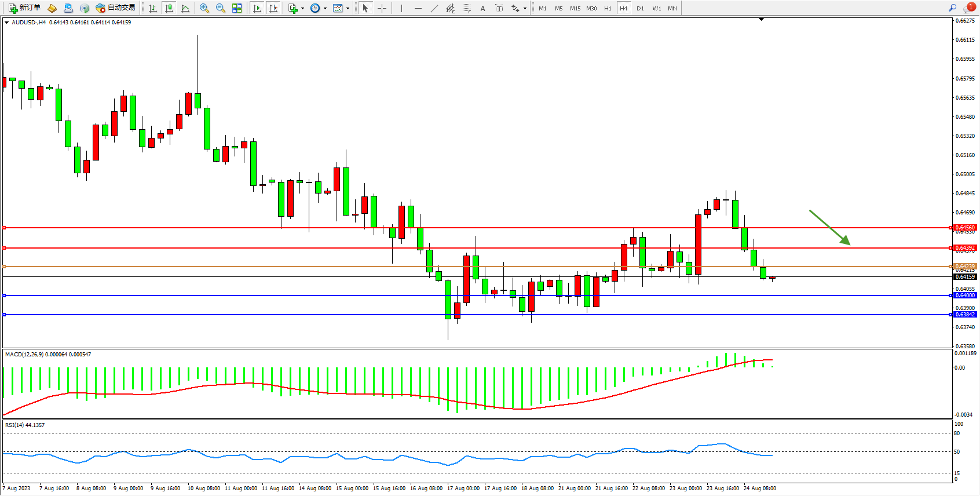Click the 新订单 new order button
This screenshot has width=980, height=496.
click(x=24, y=8)
